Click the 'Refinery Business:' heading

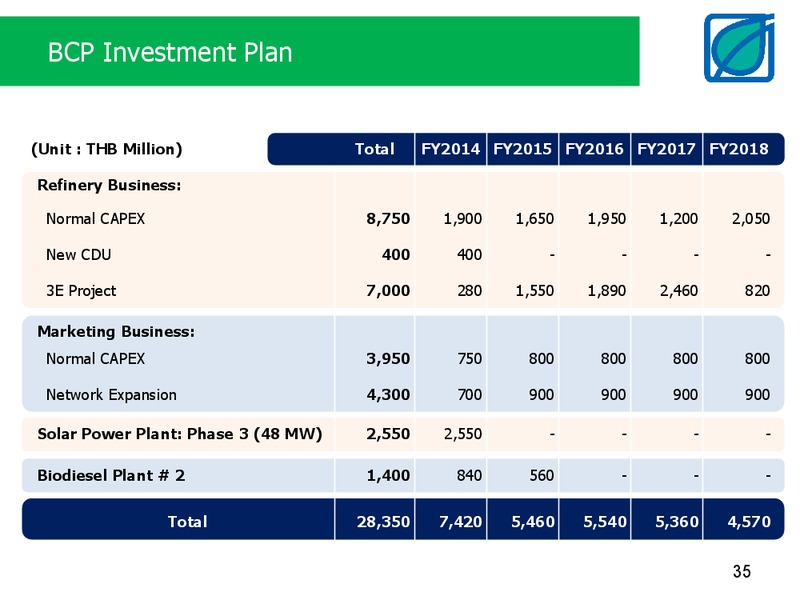click(x=109, y=185)
